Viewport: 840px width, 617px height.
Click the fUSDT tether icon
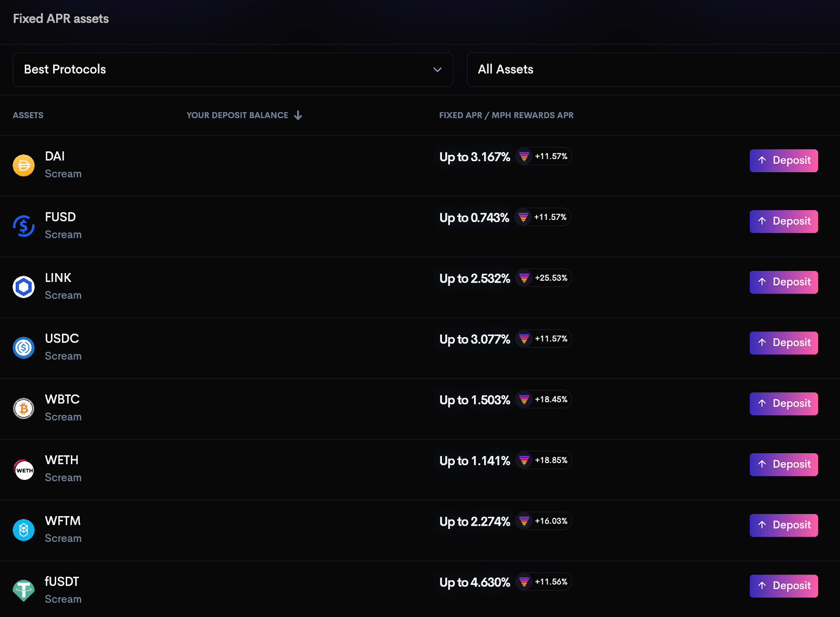tap(24, 591)
